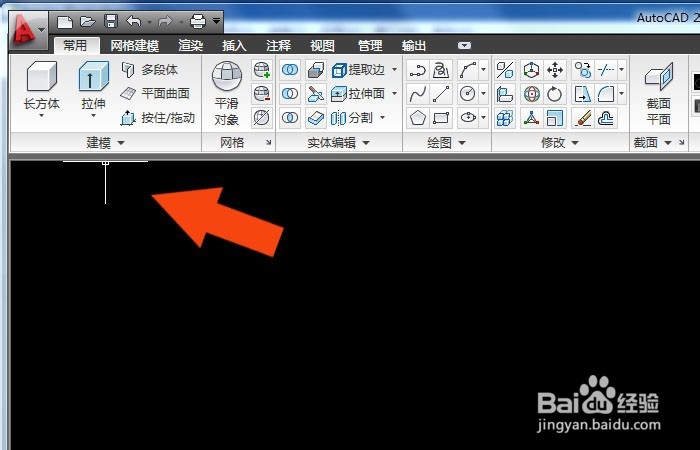Image resolution: width=700 pixels, height=450 pixels.
Task: Click the interference checking two-box icon
Action: pyautogui.click(x=316, y=70)
